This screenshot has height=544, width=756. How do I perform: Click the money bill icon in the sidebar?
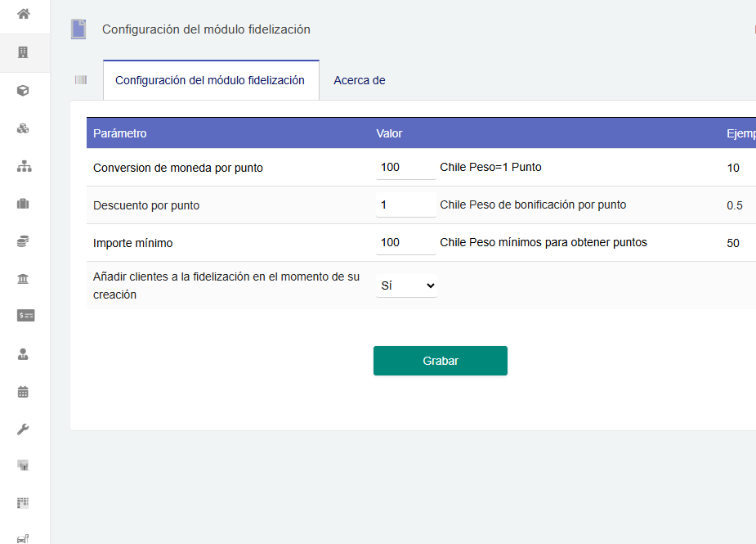coord(24,316)
